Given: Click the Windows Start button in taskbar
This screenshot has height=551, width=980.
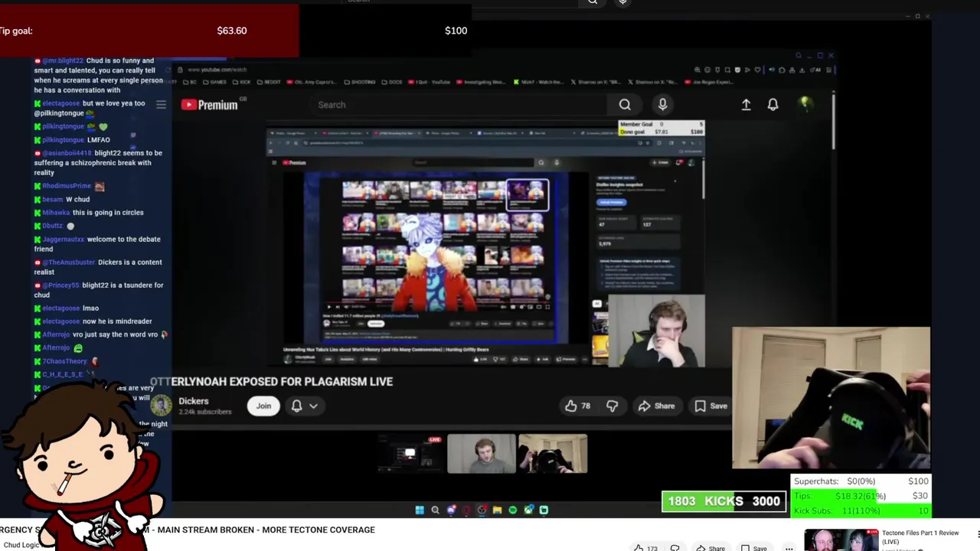Looking at the screenshot, I should tap(420, 510).
